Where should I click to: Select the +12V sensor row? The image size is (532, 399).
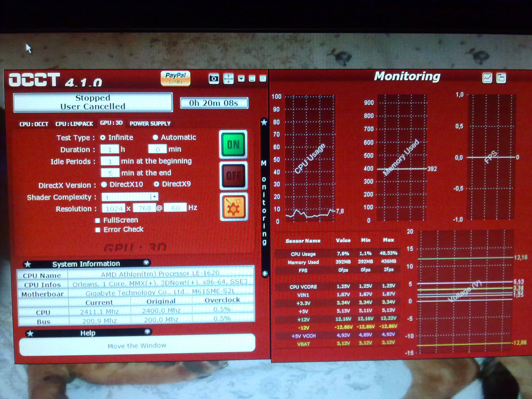click(x=337, y=319)
